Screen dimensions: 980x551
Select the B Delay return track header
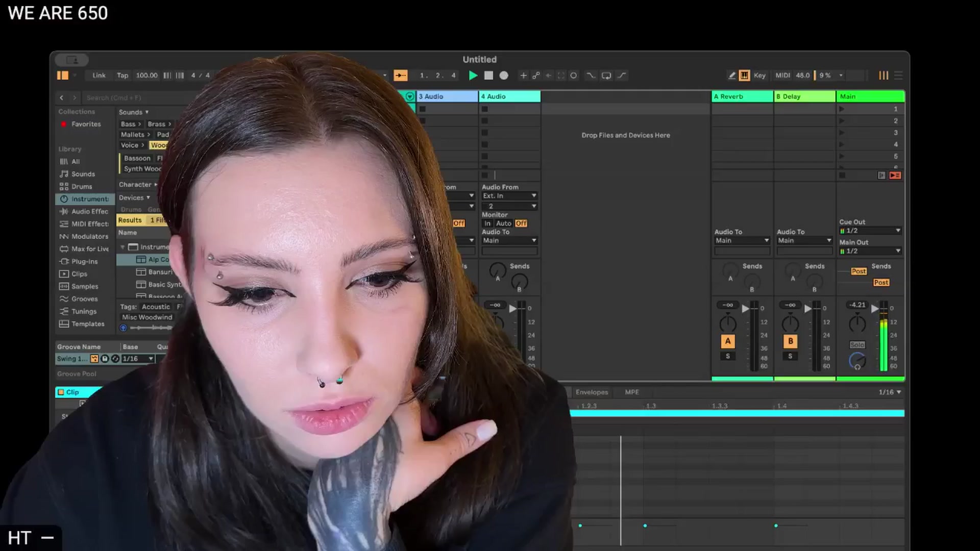[804, 96]
